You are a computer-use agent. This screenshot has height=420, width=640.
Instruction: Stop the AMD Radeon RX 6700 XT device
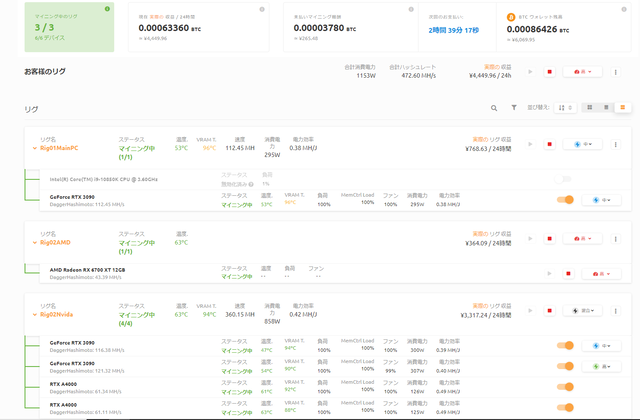click(568, 273)
